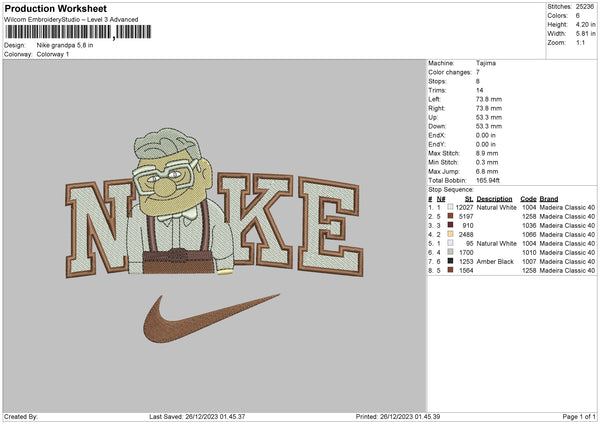The image size is (600, 424).
Task: Select the Amber Black swatch with 1253 stitches
Action: [x=450, y=261]
